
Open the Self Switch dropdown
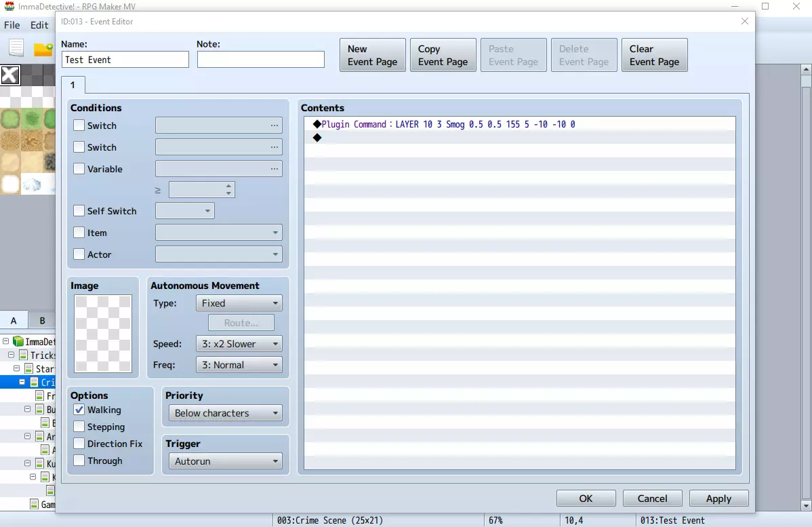click(185, 211)
